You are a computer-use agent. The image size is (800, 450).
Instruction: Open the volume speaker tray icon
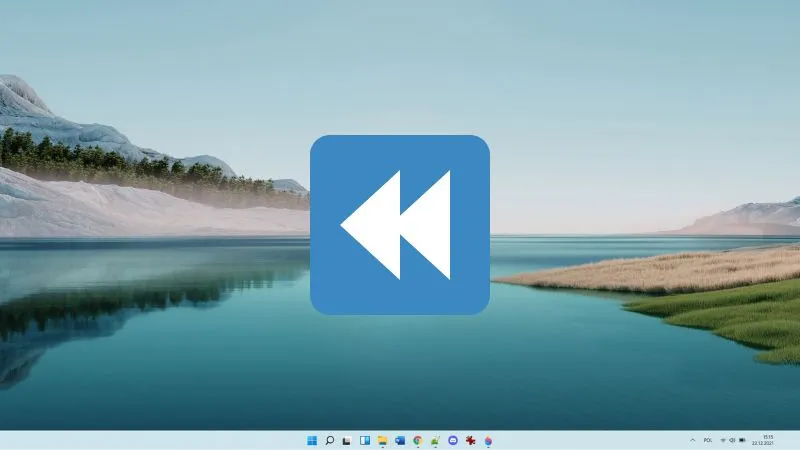[732, 440]
